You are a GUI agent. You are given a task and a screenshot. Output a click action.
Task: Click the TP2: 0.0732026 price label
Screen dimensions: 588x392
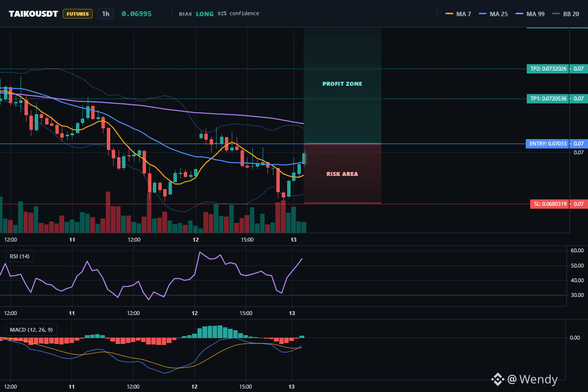coord(548,69)
